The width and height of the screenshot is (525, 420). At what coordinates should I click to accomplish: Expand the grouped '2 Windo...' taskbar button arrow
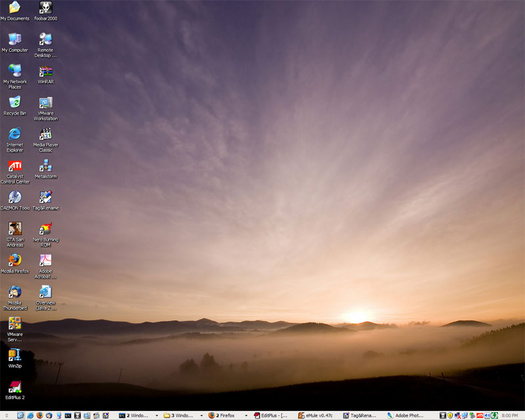(x=156, y=415)
